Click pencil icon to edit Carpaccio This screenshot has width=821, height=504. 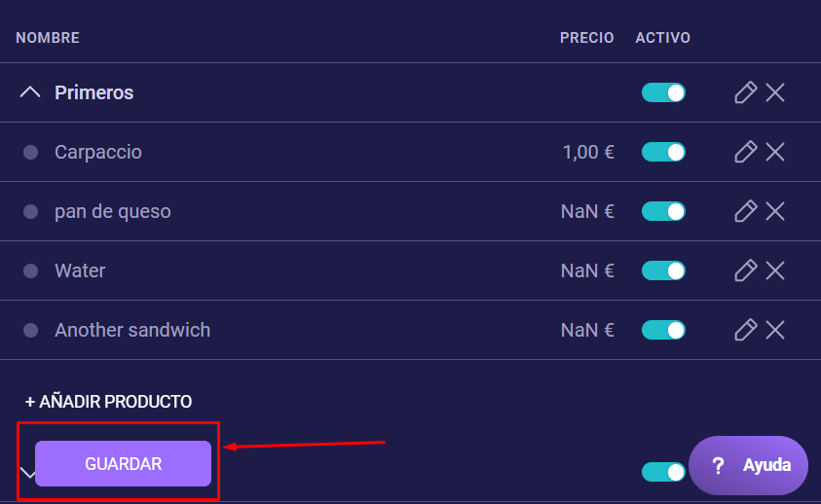click(x=745, y=152)
